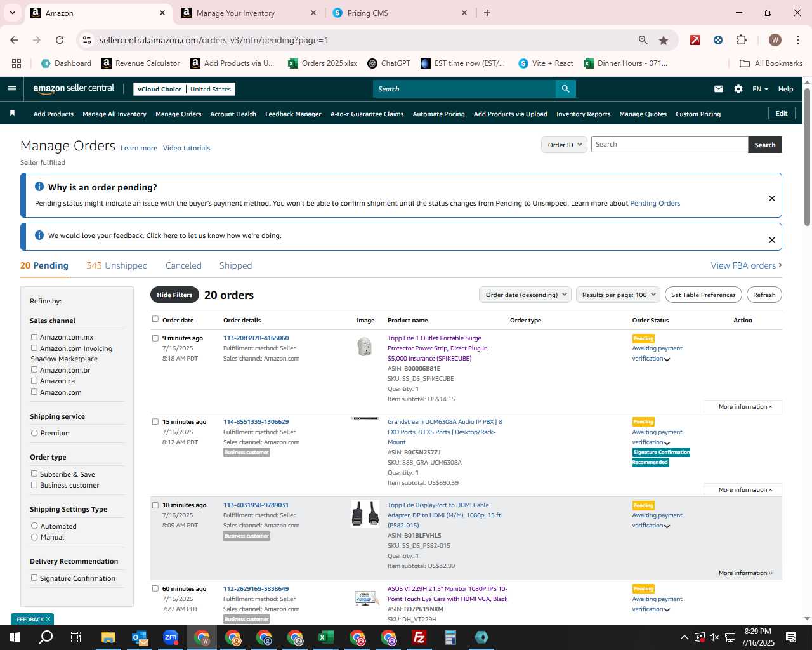Image resolution: width=812 pixels, height=650 pixels.
Task: Open the bookmarks apps grid icon
Action: coord(16,63)
